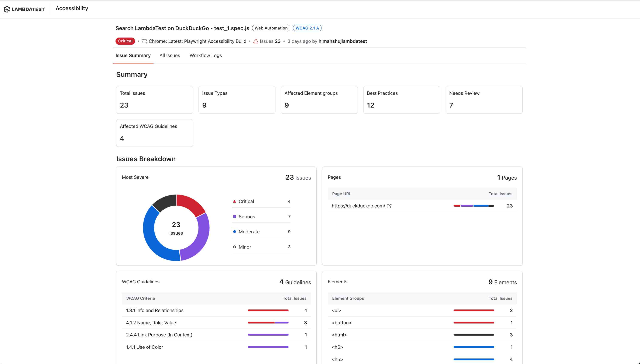Open the Workflow Logs tab
The height and width of the screenshot is (364, 640).
[x=206, y=56]
